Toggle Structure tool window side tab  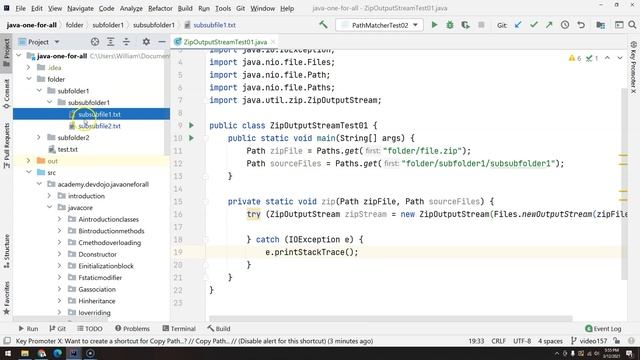pos(7,251)
